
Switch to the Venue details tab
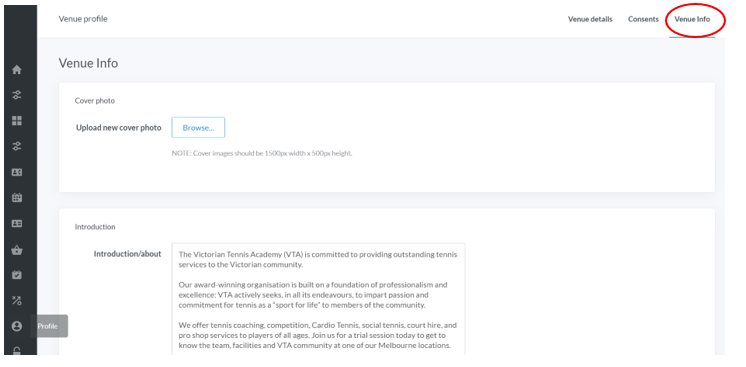tap(590, 20)
